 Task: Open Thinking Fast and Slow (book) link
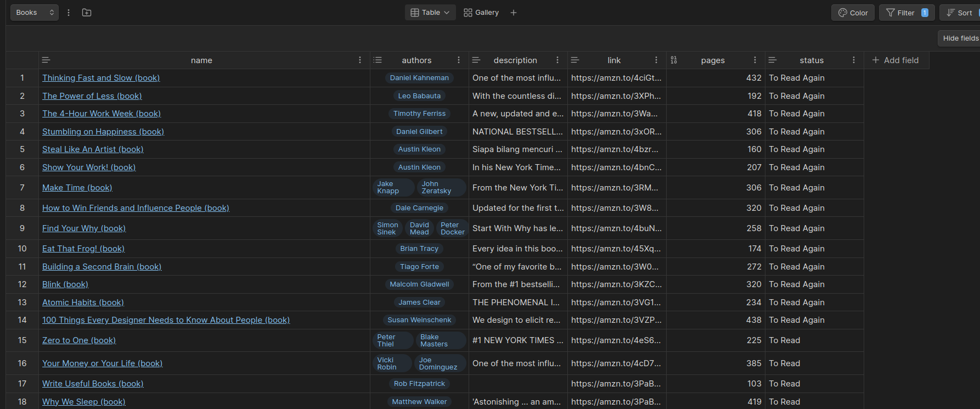101,78
